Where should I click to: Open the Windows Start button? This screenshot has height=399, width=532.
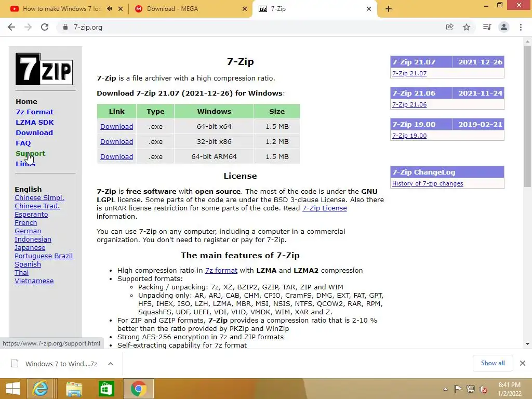coord(13,389)
